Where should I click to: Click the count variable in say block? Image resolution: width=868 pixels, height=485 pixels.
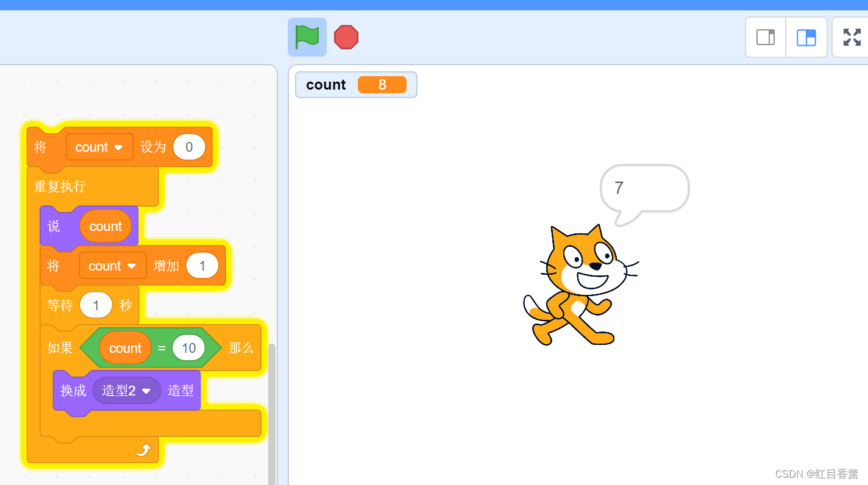click(105, 226)
